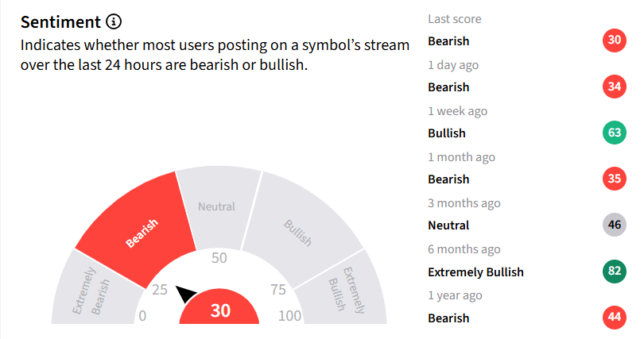Screen dimensions: 644x339
Task: Click the Extremely Bullish 6 months label
Action: pos(475,272)
